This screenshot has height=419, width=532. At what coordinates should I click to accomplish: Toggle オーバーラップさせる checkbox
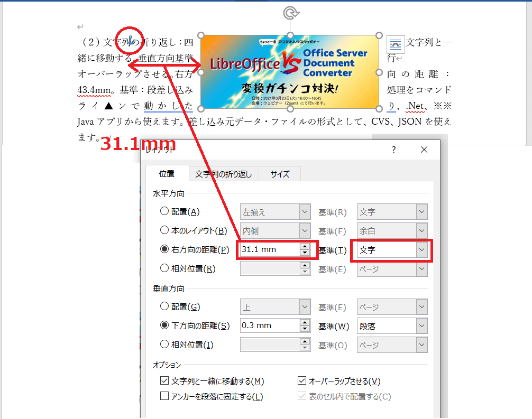tap(302, 381)
